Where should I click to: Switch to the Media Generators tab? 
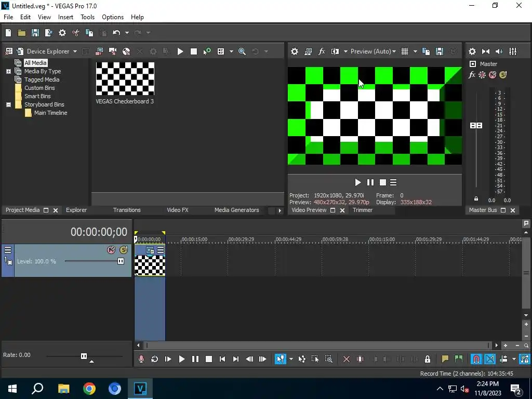click(236, 210)
